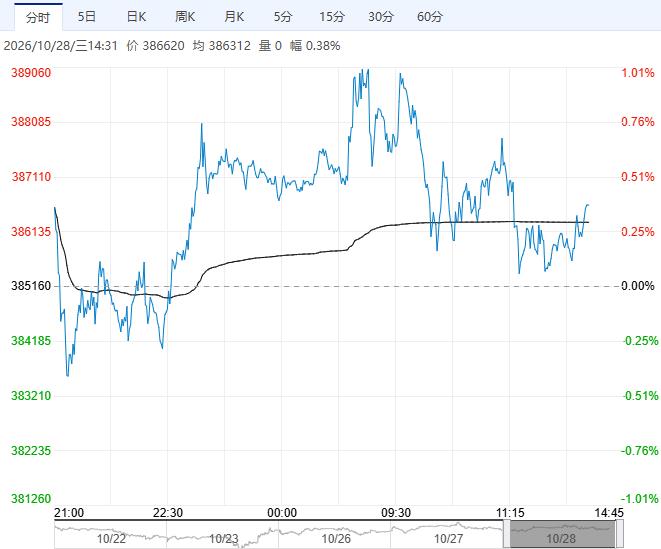
Task: Click the 386135 price axis label
Action: (x=31, y=231)
